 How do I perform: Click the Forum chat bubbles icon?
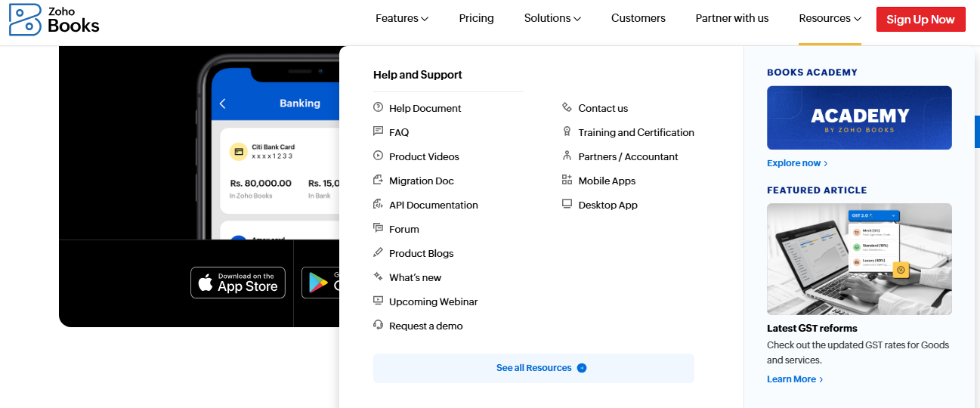click(x=379, y=229)
